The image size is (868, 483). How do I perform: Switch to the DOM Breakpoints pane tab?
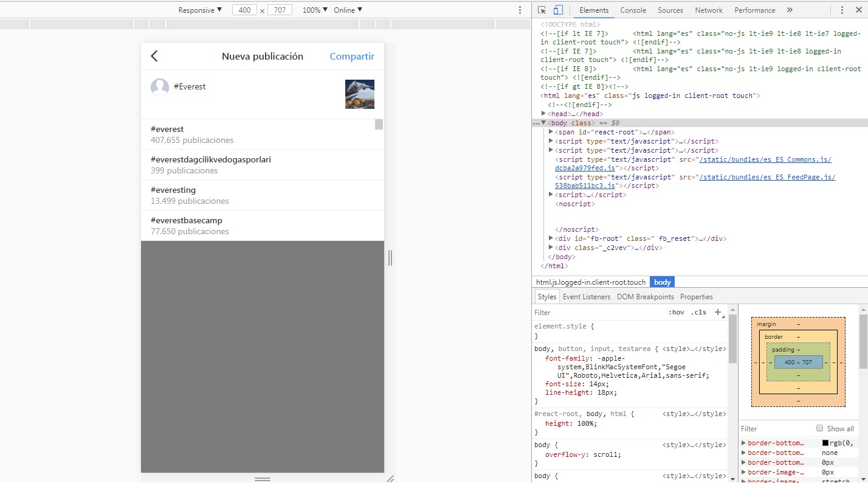(x=646, y=297)
